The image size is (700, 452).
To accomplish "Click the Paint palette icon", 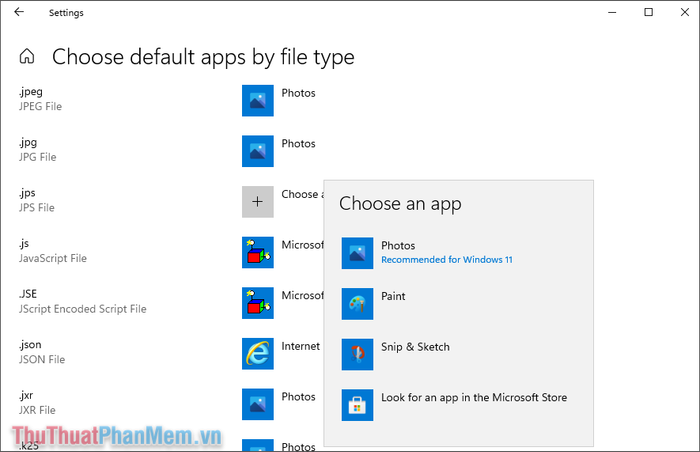I will [x=357, y=304].
